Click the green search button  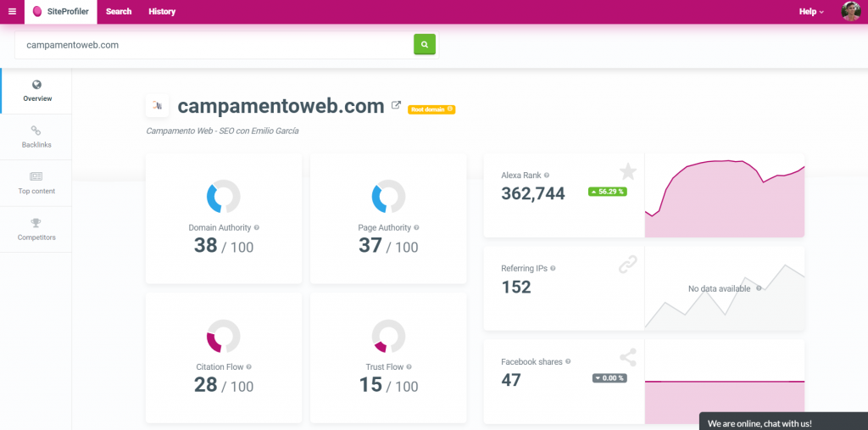[x=425, y=44]
